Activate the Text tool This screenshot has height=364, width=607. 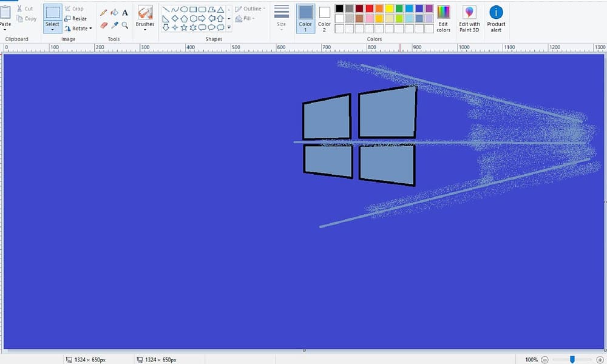pos(124,11)
